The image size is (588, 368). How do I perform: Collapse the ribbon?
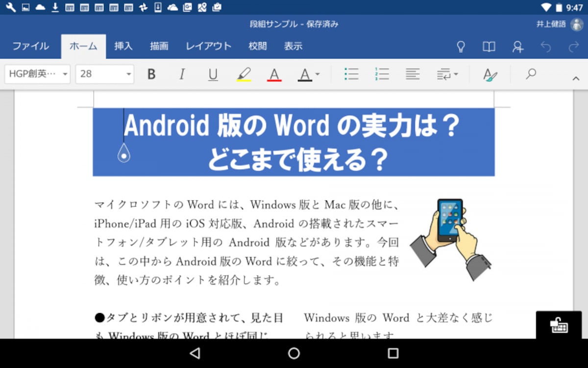pos(576,78)
